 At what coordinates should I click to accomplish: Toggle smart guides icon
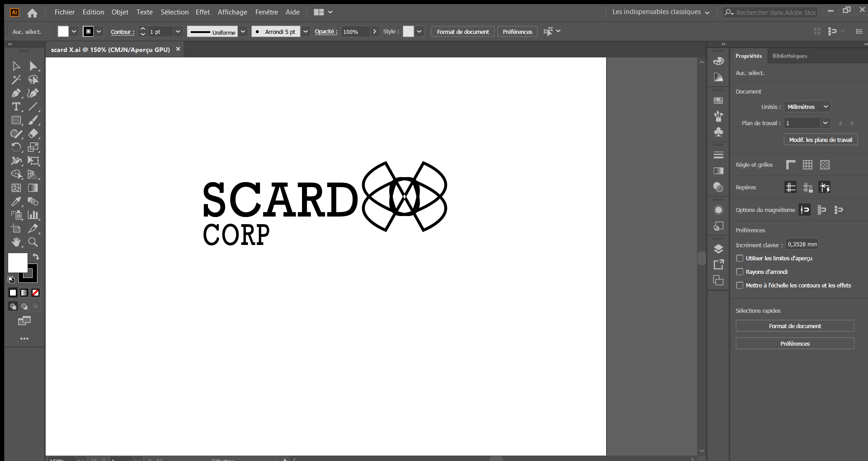(825, 187)
